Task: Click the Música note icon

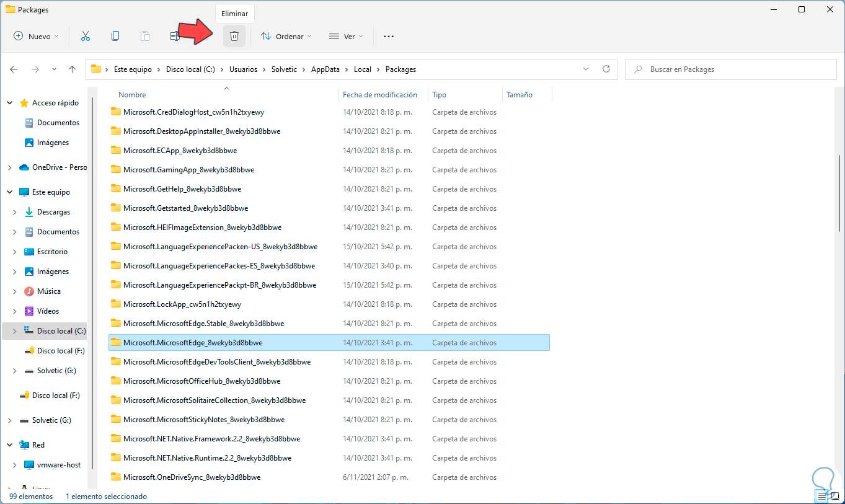Action: [x=29, y=291]
